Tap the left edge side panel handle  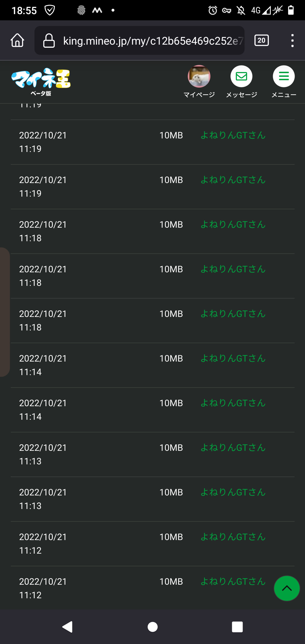[x=5, y=312]
